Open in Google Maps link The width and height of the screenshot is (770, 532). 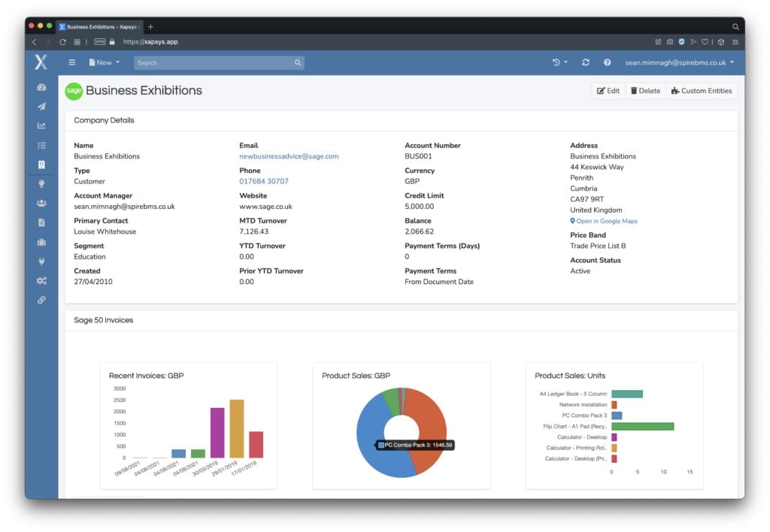[604, 222]
